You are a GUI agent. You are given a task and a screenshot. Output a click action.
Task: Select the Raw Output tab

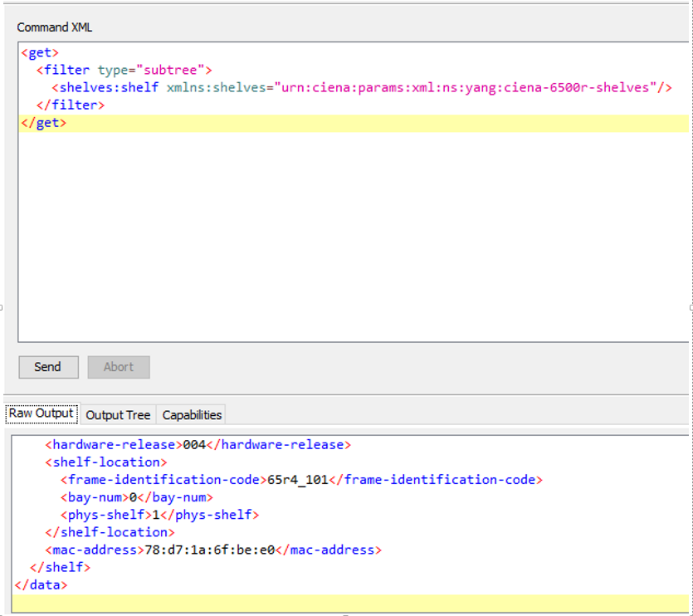(41, 413)
